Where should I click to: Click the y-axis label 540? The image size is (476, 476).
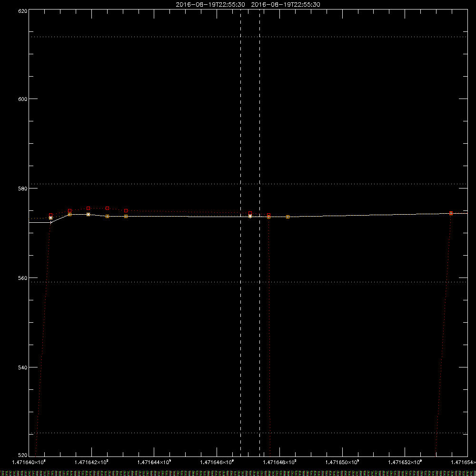(x=23, y=367)
